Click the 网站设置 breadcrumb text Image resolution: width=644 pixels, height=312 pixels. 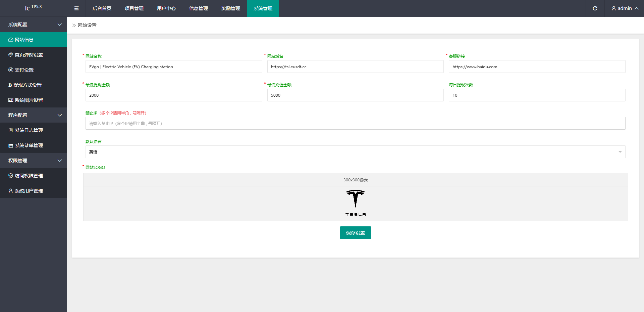87,25
